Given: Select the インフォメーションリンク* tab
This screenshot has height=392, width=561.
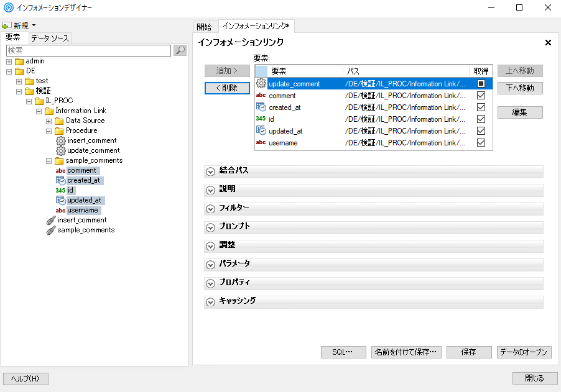Looking at the screenshot, I should (x=256, y=26).
